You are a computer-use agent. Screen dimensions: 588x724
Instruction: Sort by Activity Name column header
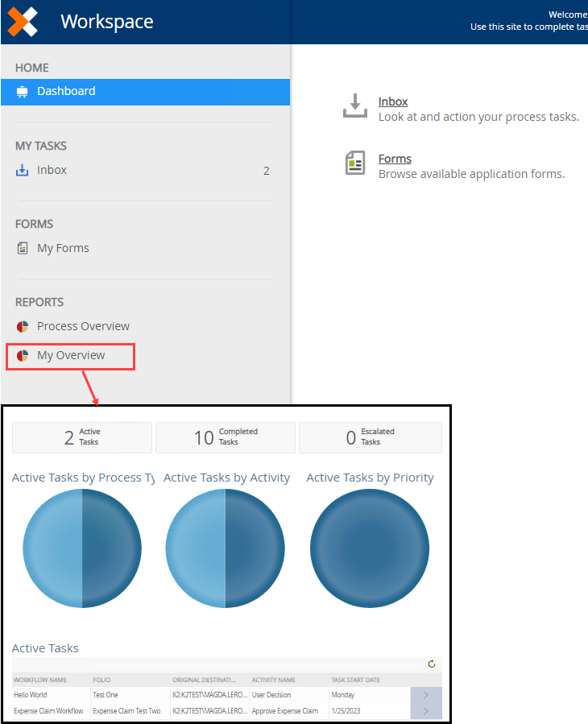(x=273, y=680)
